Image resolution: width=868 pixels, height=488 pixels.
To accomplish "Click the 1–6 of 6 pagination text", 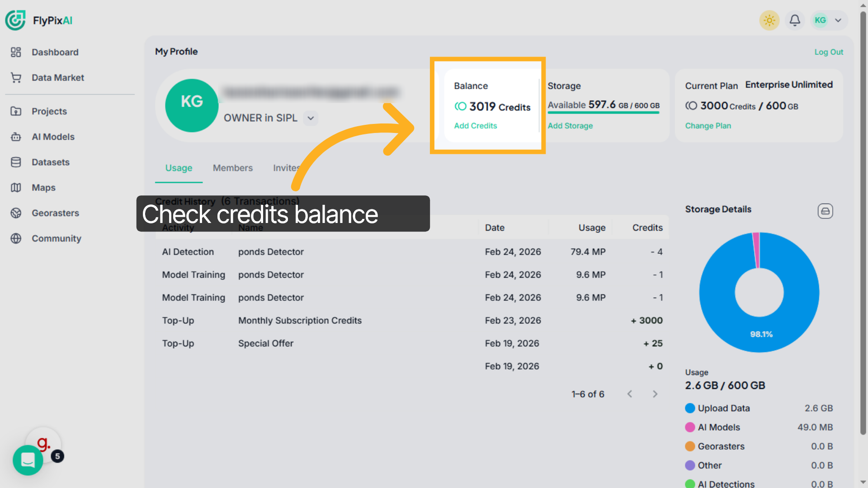I will point(588,394).
